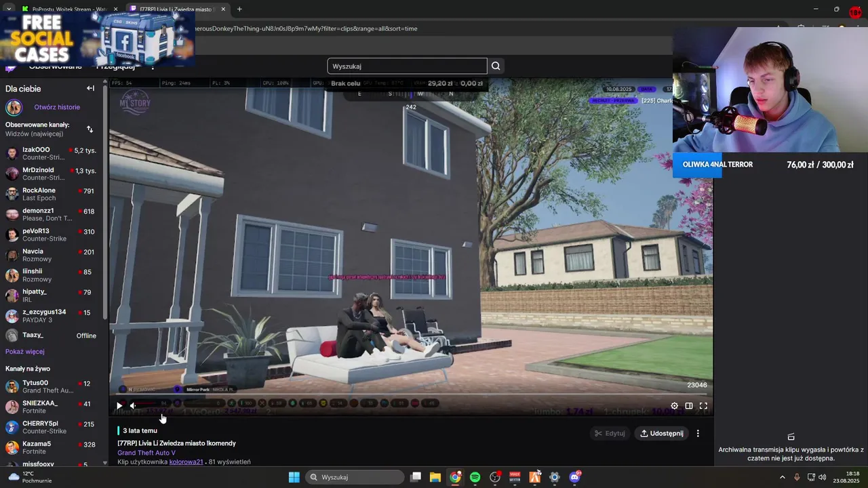Select liinshii avatar icon
This screenshot has width=868, height=488.
pos(12,275)
